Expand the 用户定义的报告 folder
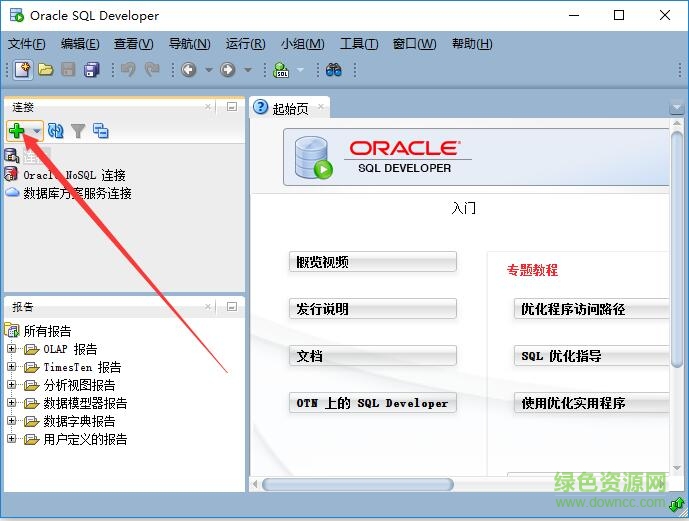 [12, 438]
